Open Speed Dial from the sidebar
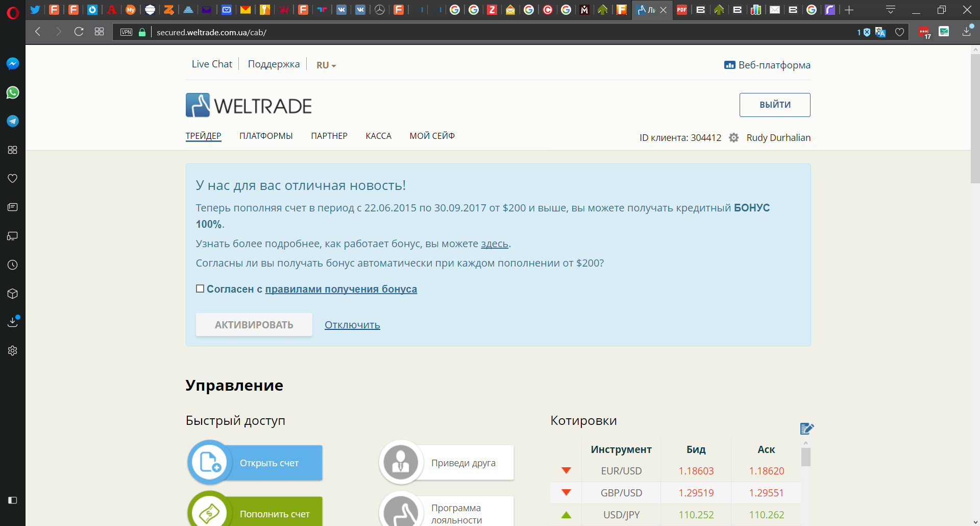 [13, 150]
